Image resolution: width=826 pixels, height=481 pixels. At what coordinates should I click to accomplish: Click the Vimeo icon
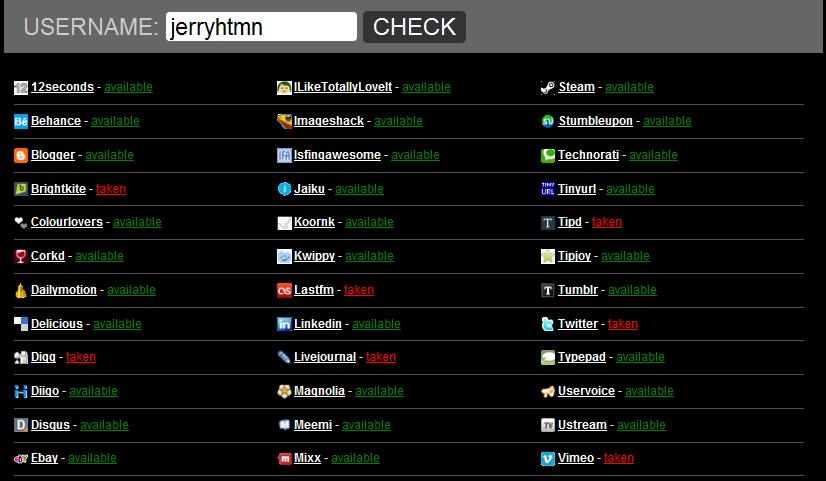[547, 459]
